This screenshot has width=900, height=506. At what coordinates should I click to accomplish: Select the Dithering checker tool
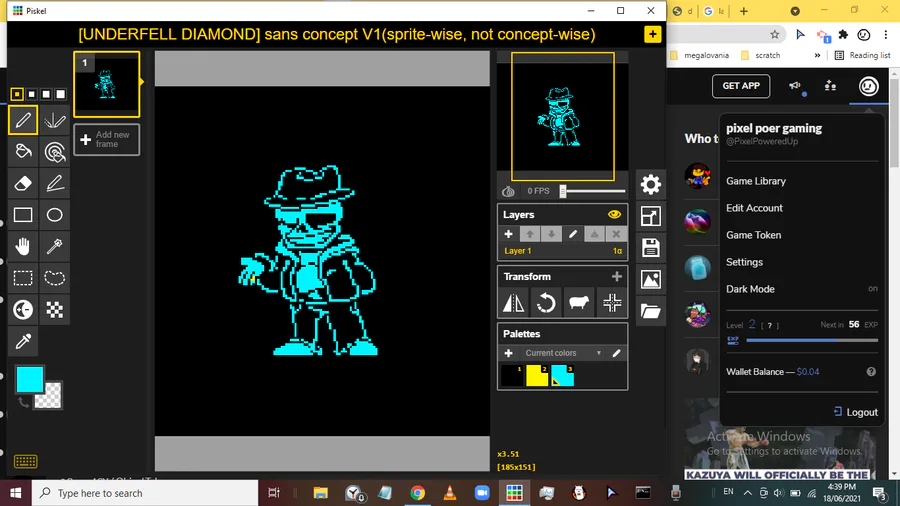[55, 309]
